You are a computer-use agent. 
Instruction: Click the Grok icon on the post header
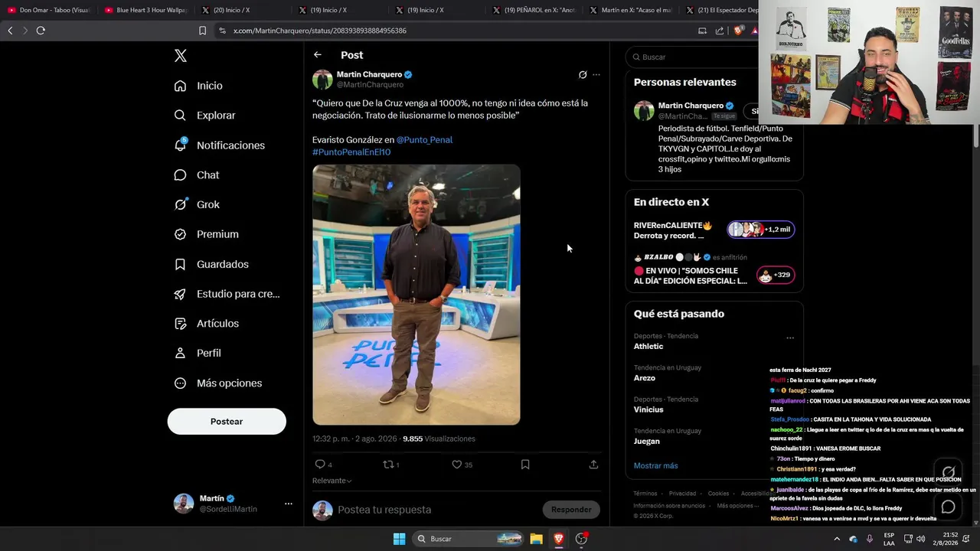tap(583, 75)
